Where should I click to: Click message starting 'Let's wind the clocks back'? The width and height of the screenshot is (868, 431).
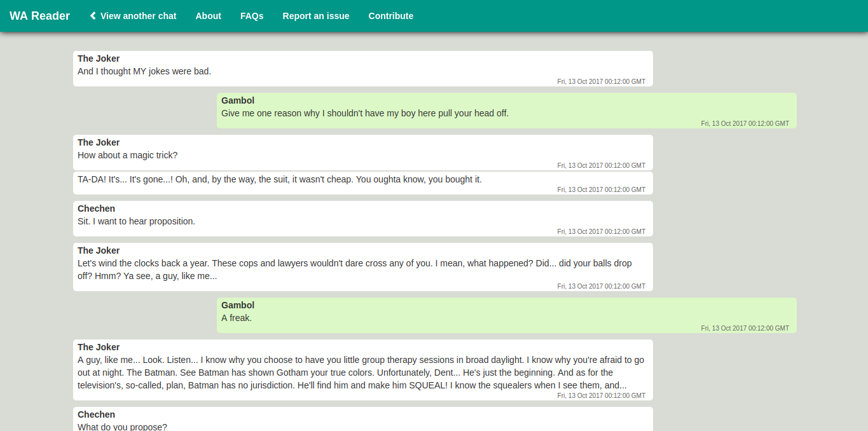363,267
